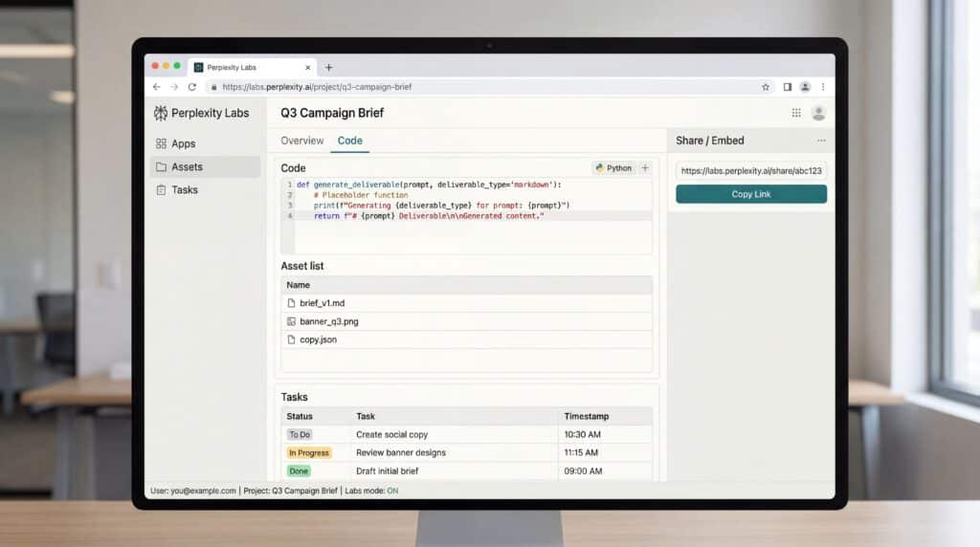Switch to the Overview tab
Viewport: 980px width, 547px height.
[x=301, y=141]
